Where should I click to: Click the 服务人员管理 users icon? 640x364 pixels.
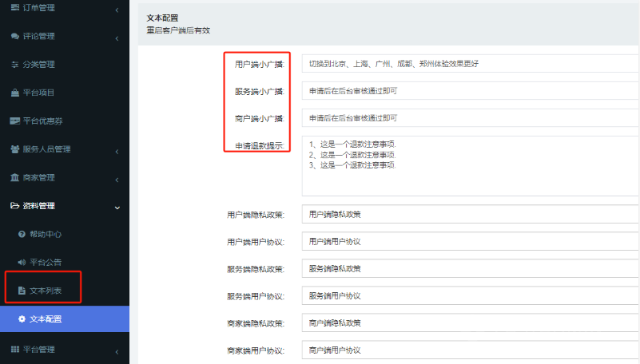[15, 149]
